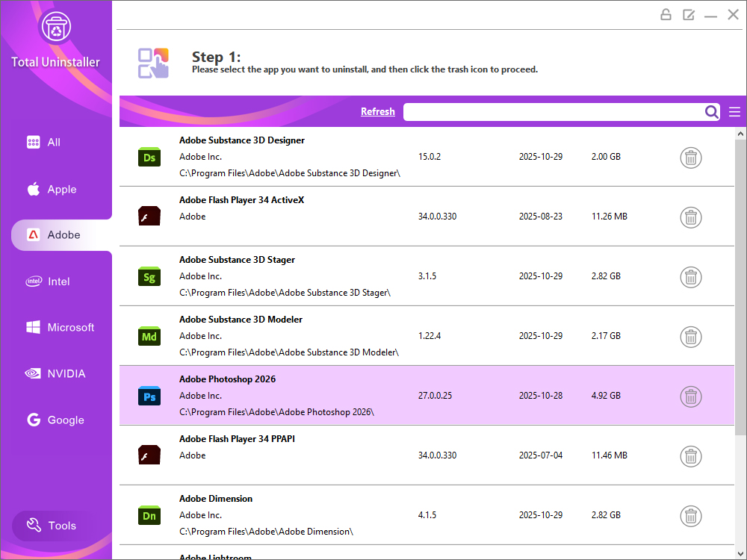This screenshot has height=560, width=747.
Task: Open the Google category label
Action: tap(66, 420)
